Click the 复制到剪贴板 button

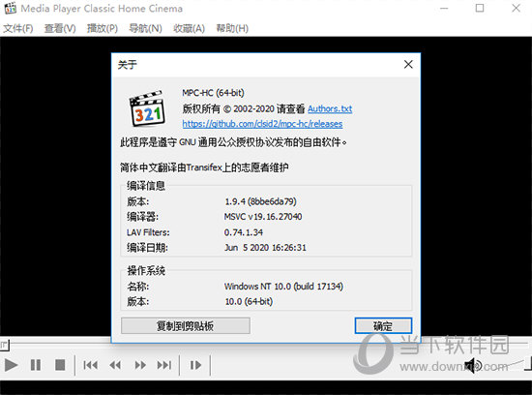click(186, 326)
